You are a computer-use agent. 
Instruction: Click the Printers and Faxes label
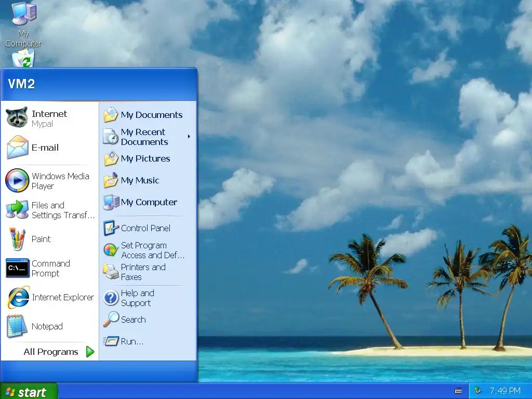(143, 272)
